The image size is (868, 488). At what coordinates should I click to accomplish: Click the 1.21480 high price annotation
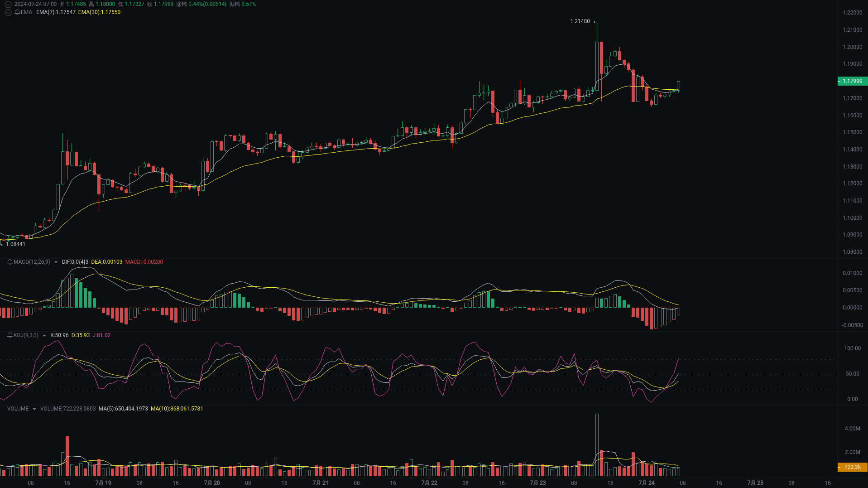click(x=581, y=21)
